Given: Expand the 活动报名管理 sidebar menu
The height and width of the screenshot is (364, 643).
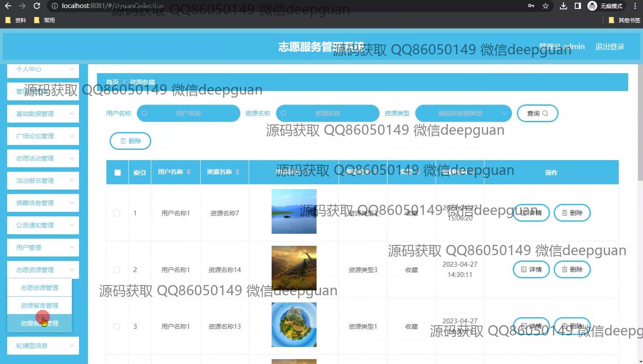Looking at the screenshot, I should [x=43, y=181].
